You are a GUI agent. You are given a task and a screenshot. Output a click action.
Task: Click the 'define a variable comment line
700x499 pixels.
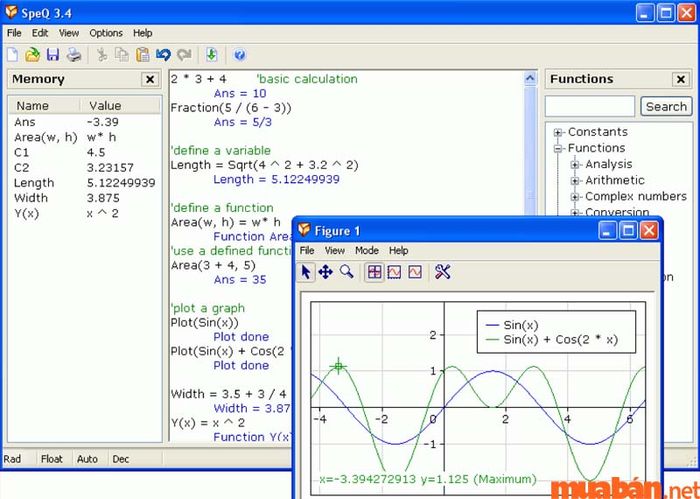click(x=221, y=150)
